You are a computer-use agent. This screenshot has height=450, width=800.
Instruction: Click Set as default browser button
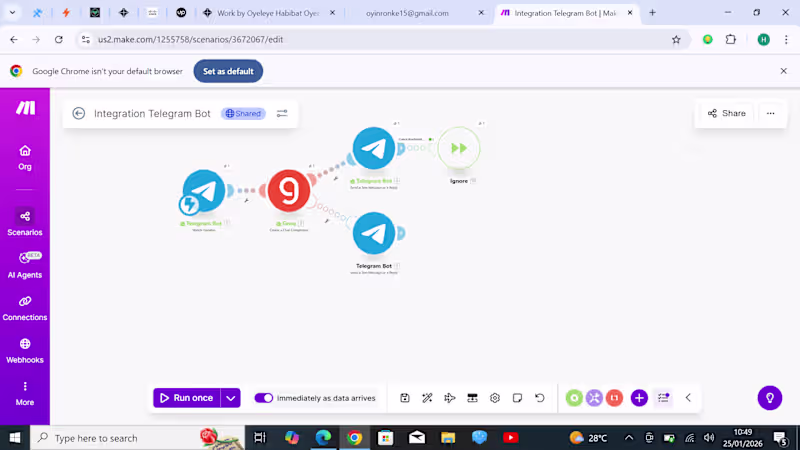tap(228, 71)
